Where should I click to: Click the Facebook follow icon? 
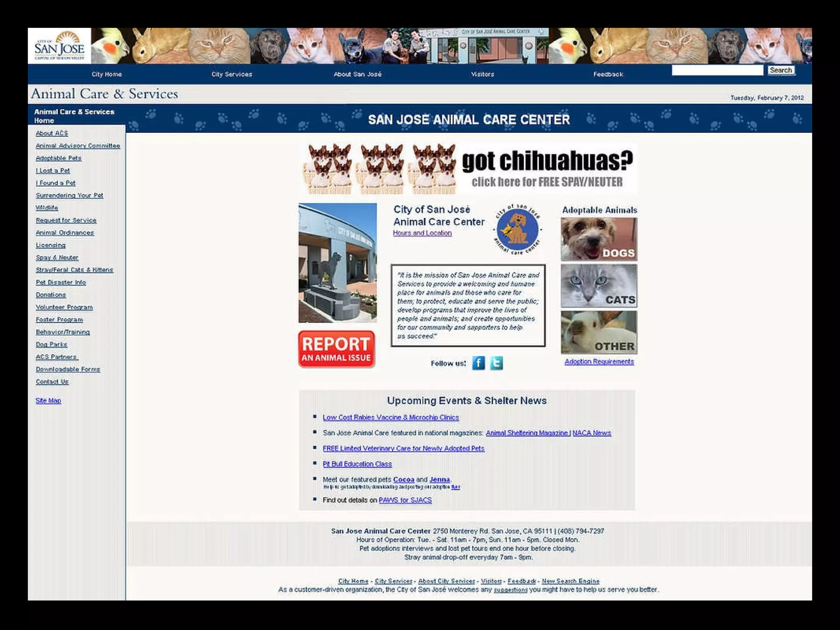(x=478, y=363)
